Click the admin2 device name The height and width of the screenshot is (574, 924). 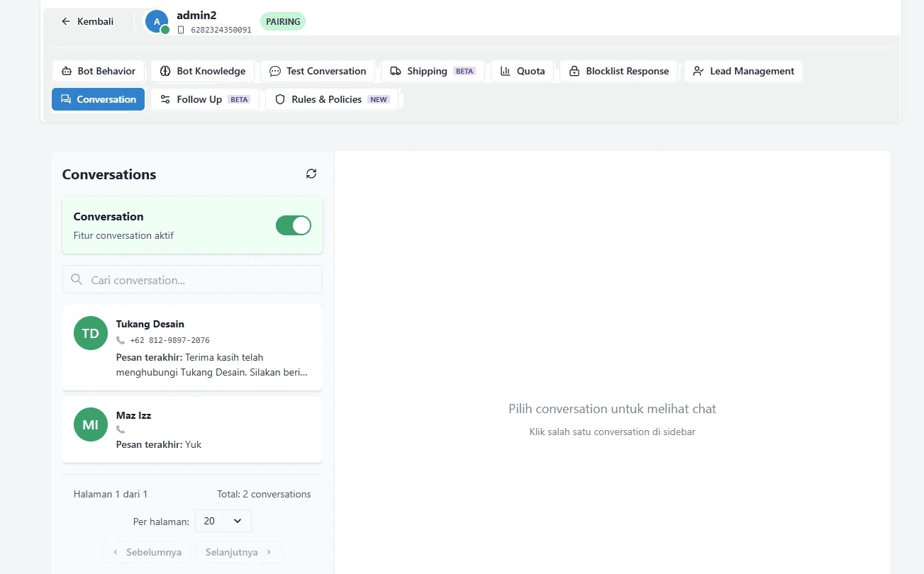point(196,16)
